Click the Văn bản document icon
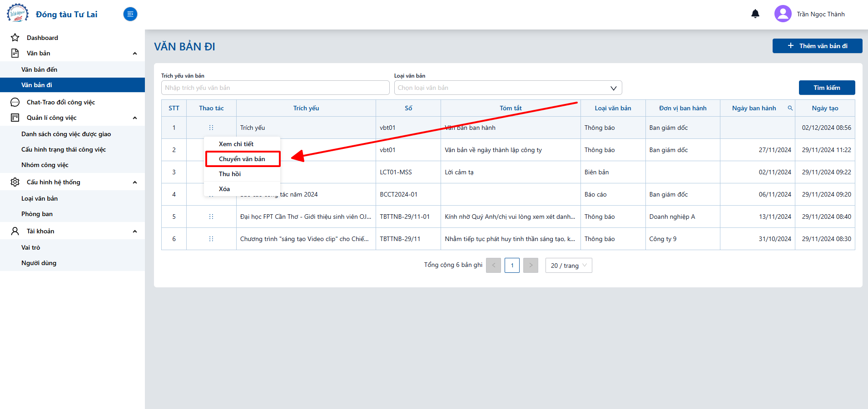 (15, 53)
